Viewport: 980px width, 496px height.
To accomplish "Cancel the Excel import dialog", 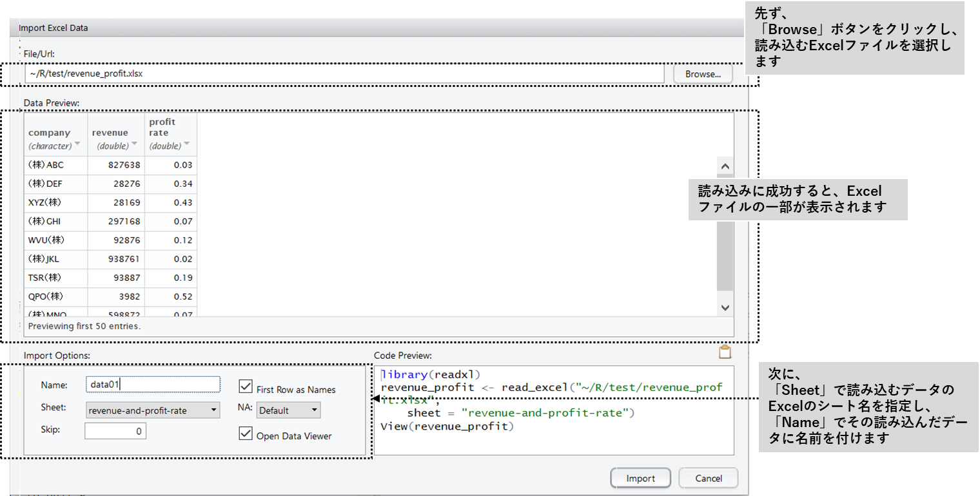I will [708, 478].
